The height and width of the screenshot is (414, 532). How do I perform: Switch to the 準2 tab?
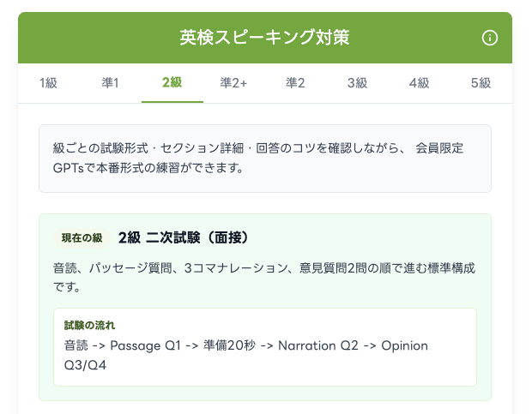[296, 83]
